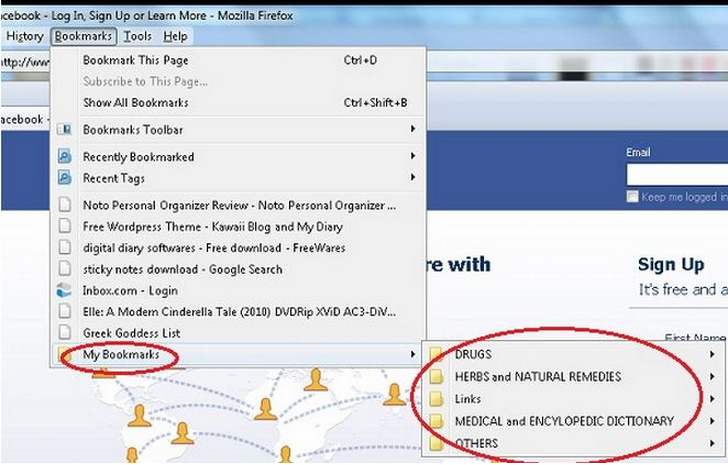Open MEDICAL and ENCYLOPEDIC DICTIONARY folder
728x465 pixels.
click(x=571, y=421)
